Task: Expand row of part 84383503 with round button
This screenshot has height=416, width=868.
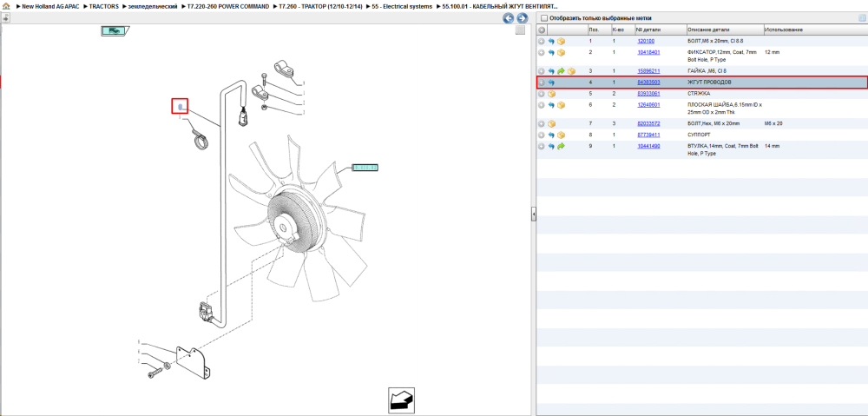Action: pos(542,83)
